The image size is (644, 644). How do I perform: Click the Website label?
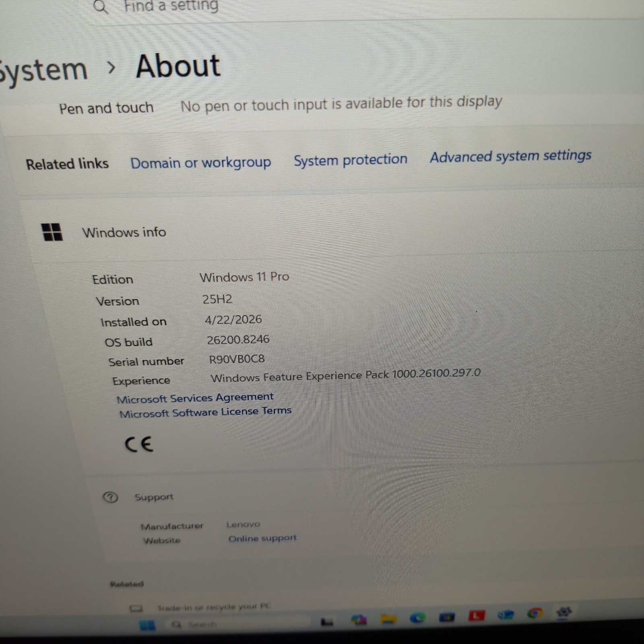(162, 540)
